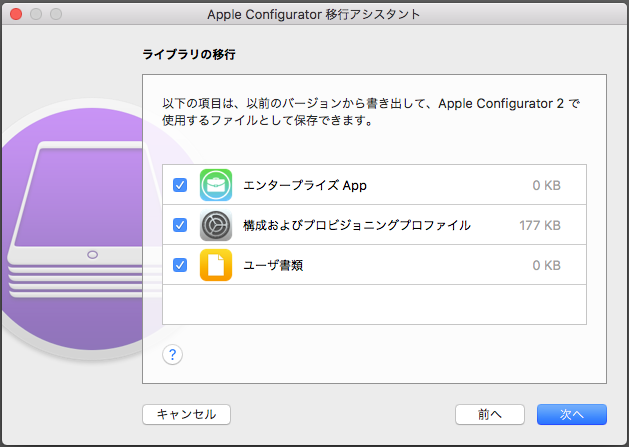Screen dimensions: 629x447
Task: Click the キャンセル button
Action: click(187, 414)
